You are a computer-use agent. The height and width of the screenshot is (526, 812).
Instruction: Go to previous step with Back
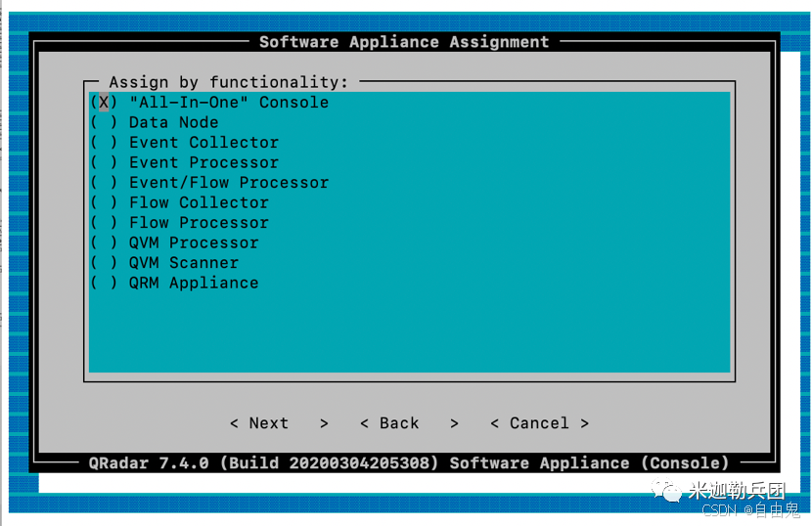410,423
